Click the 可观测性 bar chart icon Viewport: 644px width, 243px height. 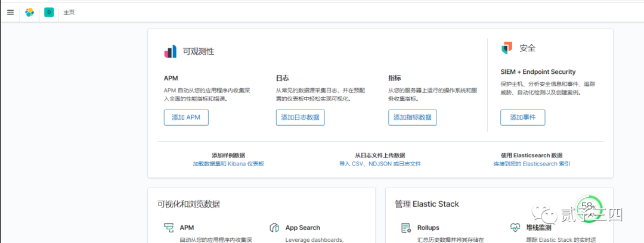[x=171, y=51]
